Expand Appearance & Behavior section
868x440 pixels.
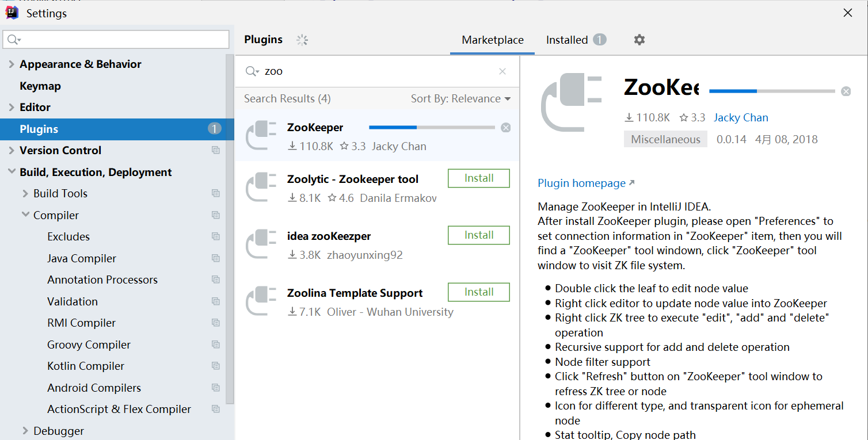pyautogui.click(x=12, y=64)
